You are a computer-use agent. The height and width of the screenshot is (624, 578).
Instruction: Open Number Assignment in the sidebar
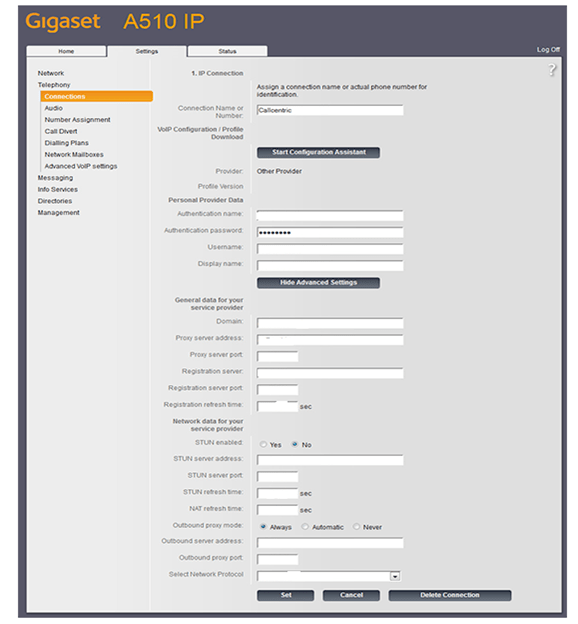[78, 120]
